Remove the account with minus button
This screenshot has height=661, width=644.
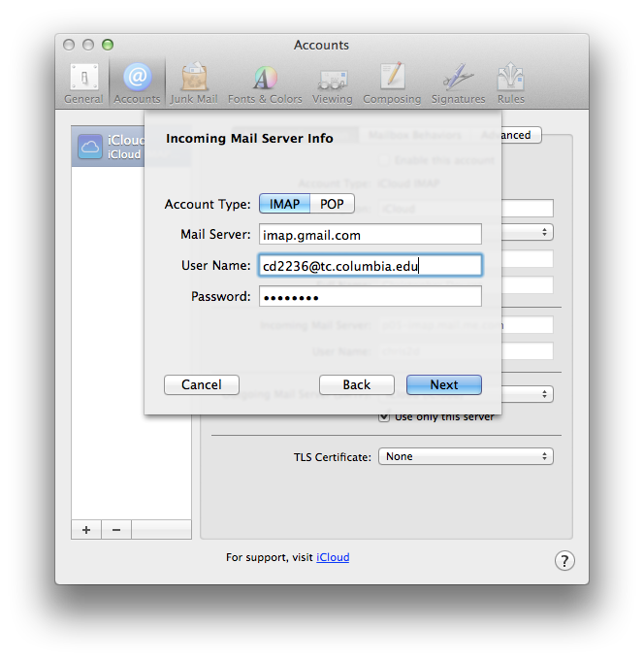(116, 529)
